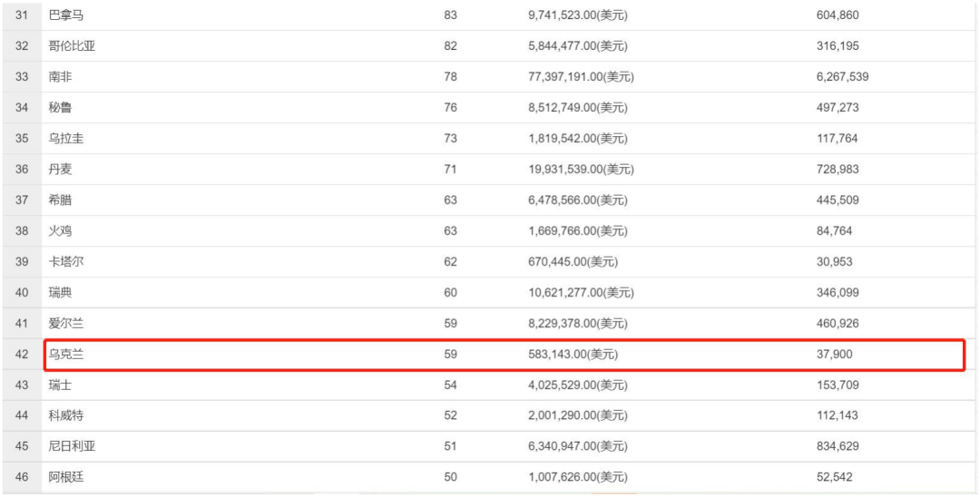The height and width of the screenshot is (497, 980).
Task: Click count 59 in 爱尔兰 row
Action: tap(451, 324)
